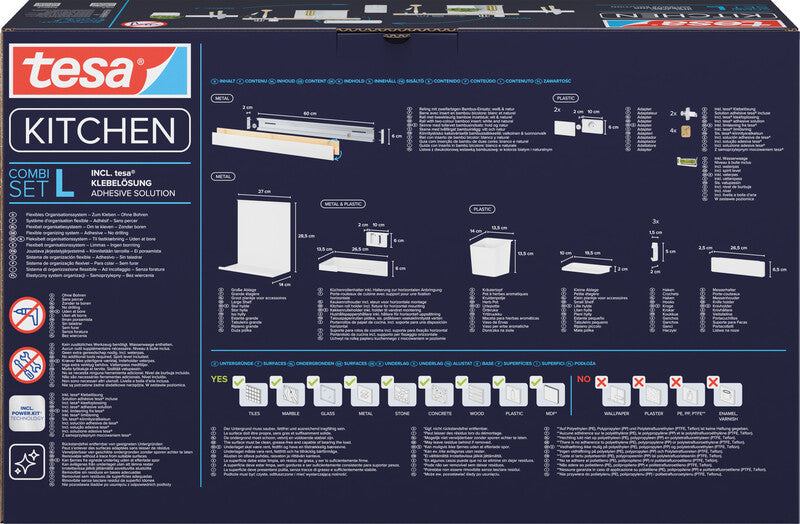Select the MDF surface icon

click(551, 395)
